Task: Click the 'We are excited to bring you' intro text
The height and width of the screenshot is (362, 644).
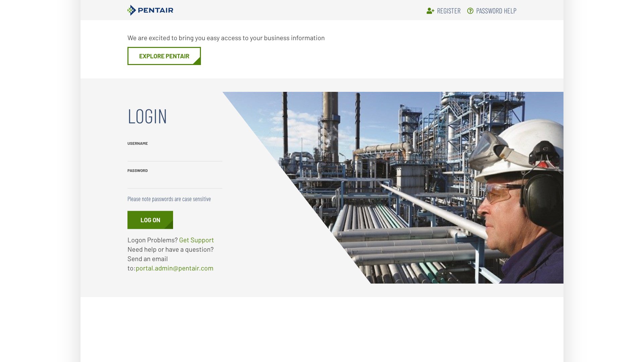Action: point(226,38)
